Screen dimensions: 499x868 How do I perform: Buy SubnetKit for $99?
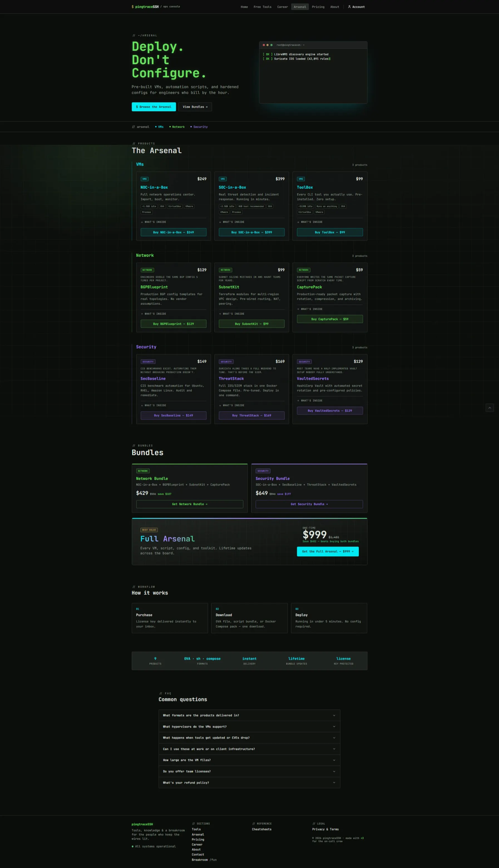(x=251, y=324)
